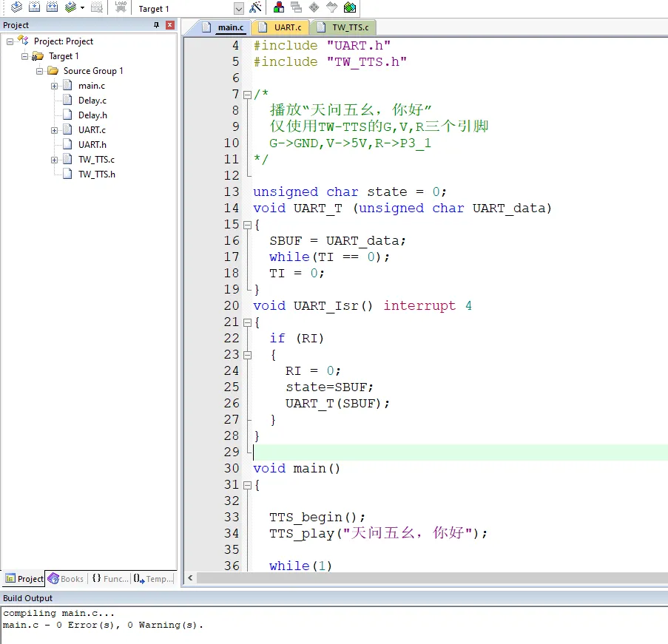Click the Pack Installer icon
This screenshot has width=668, height=644.
point(350,8)
